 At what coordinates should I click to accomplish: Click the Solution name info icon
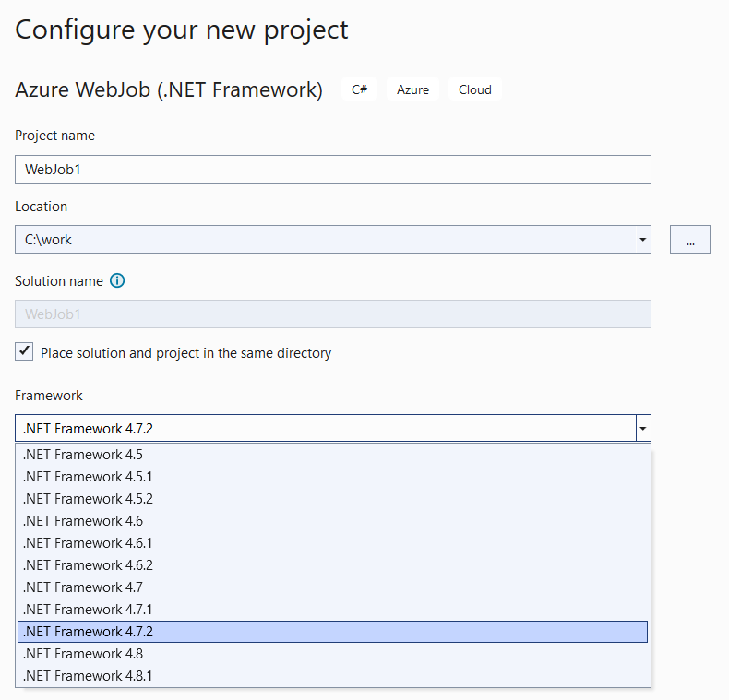click(x=117, y=280)
